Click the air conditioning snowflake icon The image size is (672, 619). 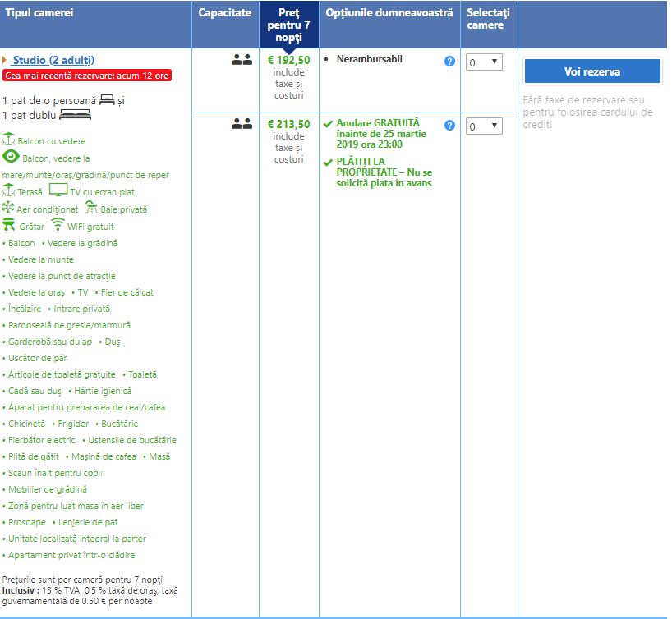click(x=9, y=207)
